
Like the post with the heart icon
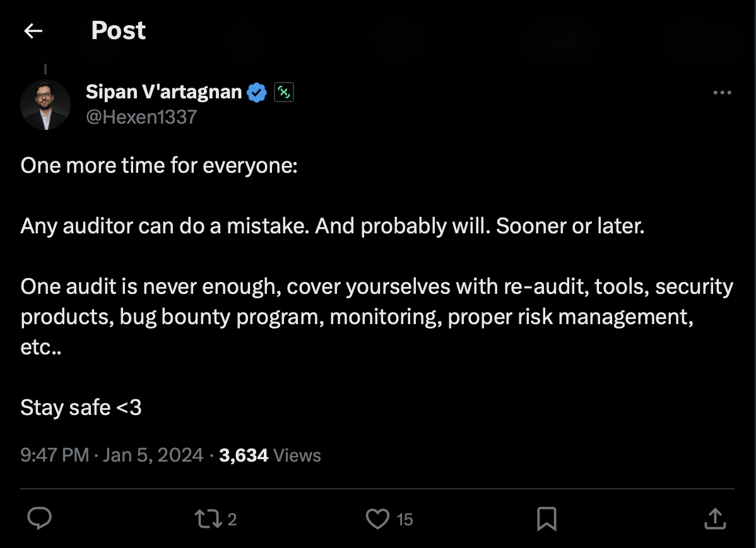[x=377, y=519]
